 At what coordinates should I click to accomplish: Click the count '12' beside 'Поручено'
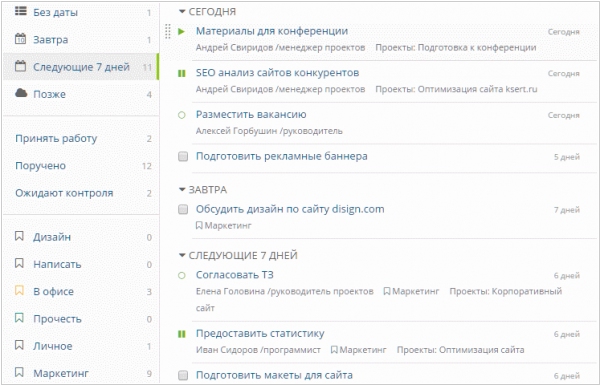click(147, 166)
